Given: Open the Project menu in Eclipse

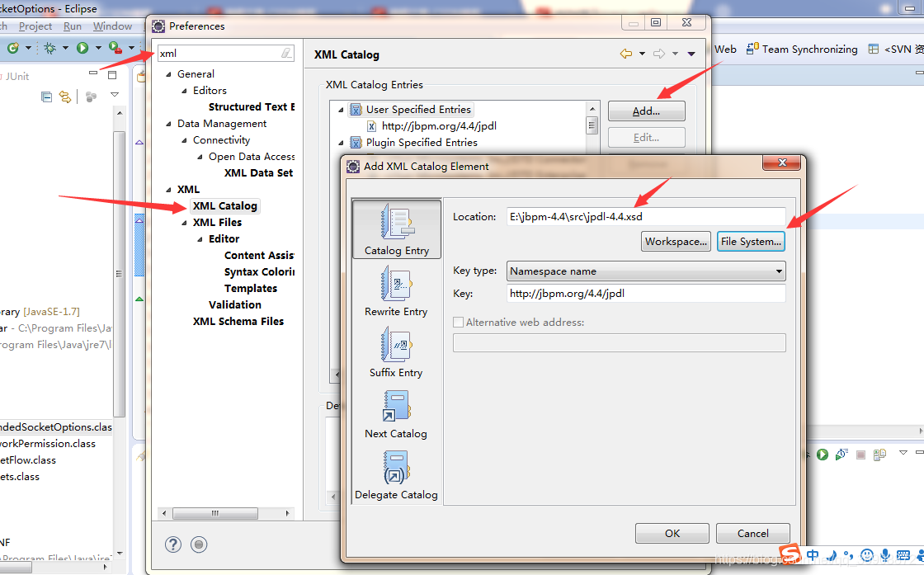Looking at the screenshot, I should coord(35,26).
